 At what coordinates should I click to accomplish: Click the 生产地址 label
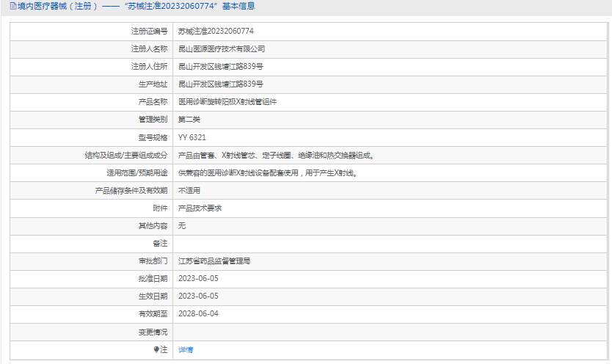(x=153, y=84)
